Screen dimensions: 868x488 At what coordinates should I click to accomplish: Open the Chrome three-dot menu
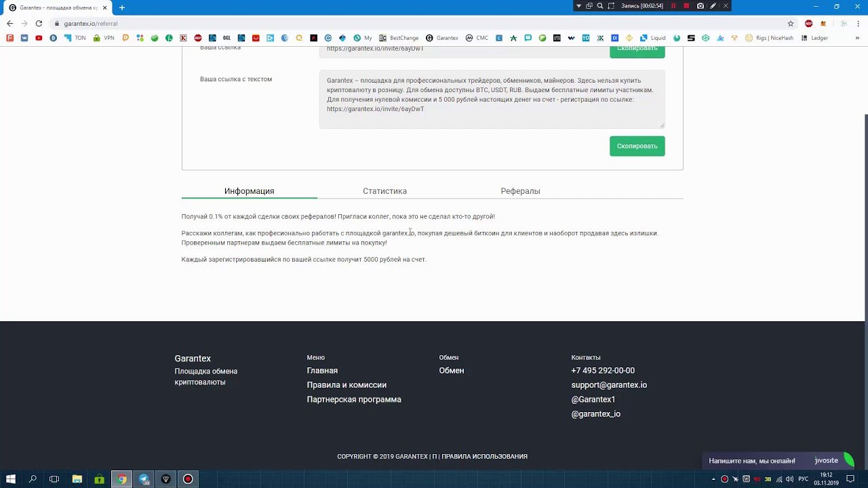(x=858, y=24)
